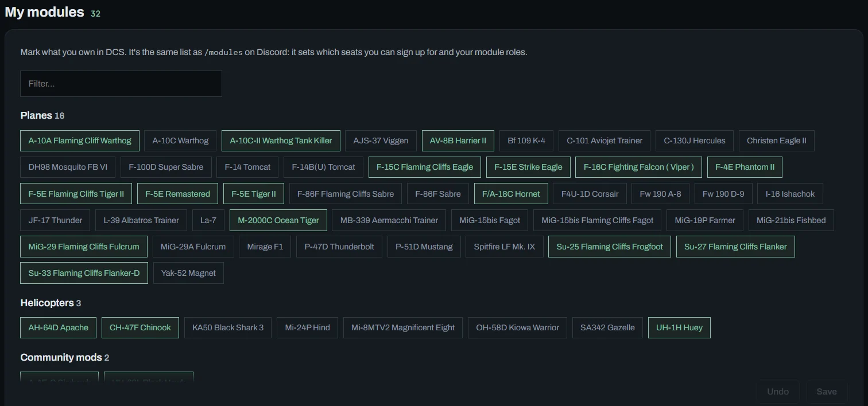
Task: Deselect CH-47F Chinook helicopter
Action: point(140,327)
